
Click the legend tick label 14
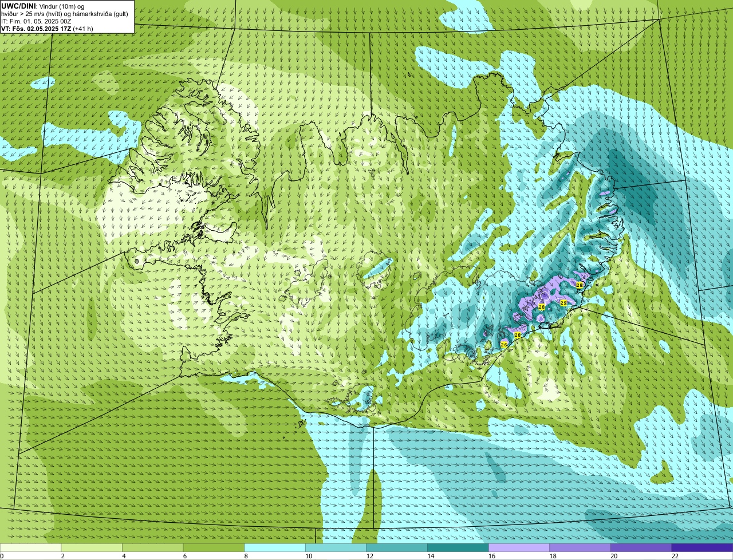(431, 556)
